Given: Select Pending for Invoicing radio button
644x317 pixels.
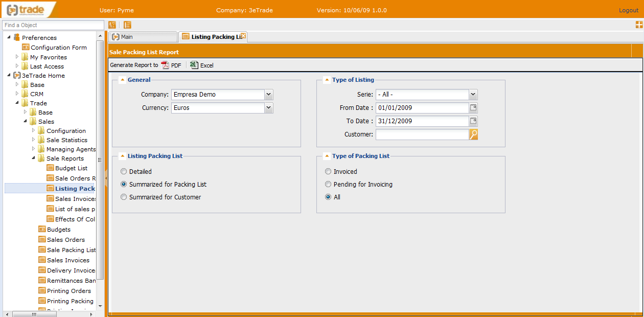Looking at the screenshot, I should [328, 185].
